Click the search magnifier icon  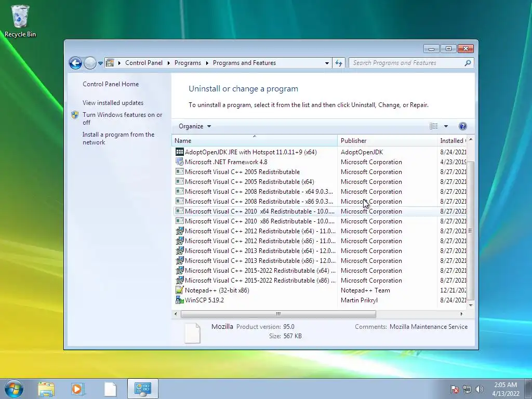468,63
